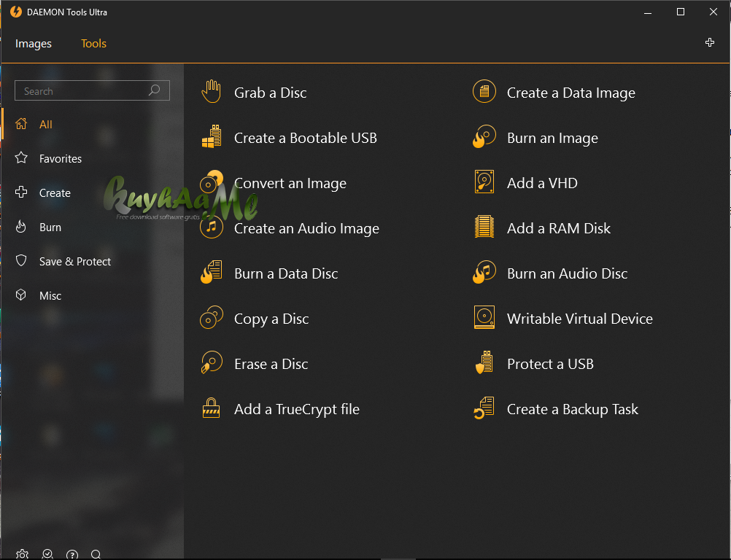Click the flame icon beside Burn

coord(21,227)
